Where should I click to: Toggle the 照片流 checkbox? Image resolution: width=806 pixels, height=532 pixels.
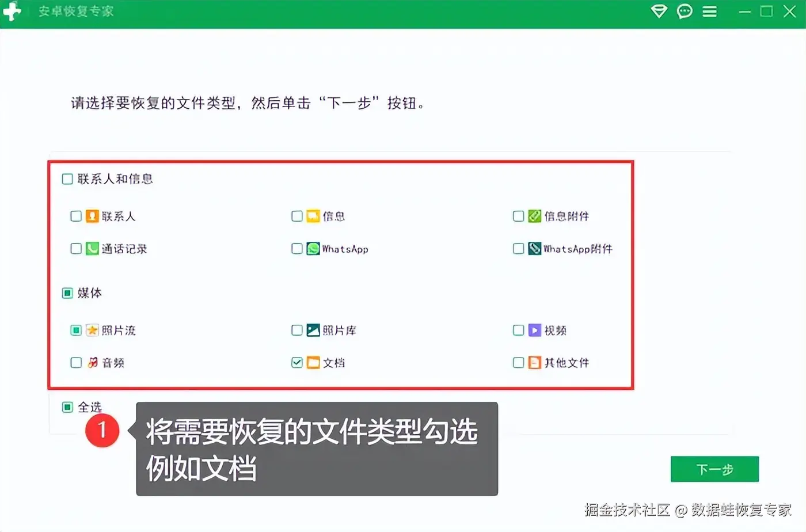[76, 330]
